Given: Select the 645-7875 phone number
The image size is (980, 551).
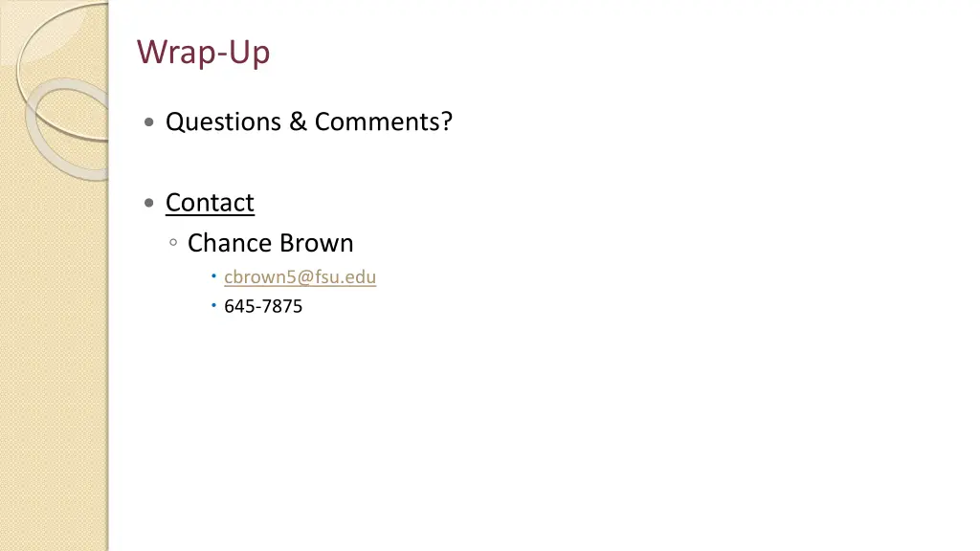Looking at the screenshot, I should [263, 306].
